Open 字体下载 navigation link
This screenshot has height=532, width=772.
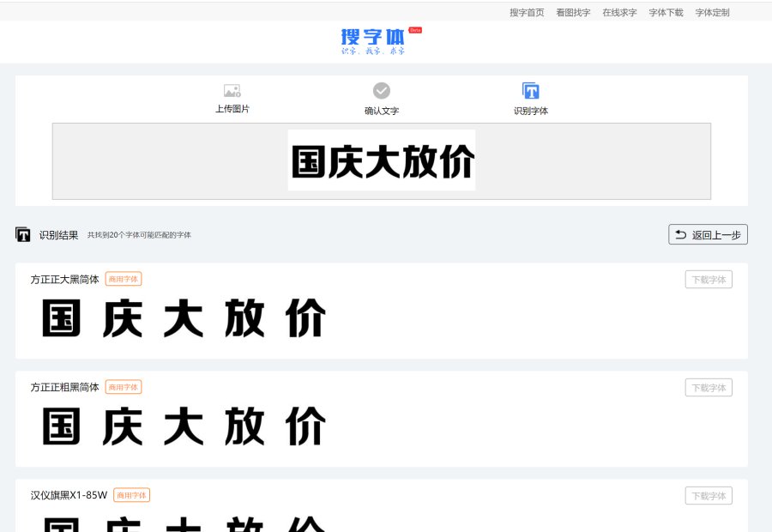coord(666,13)
